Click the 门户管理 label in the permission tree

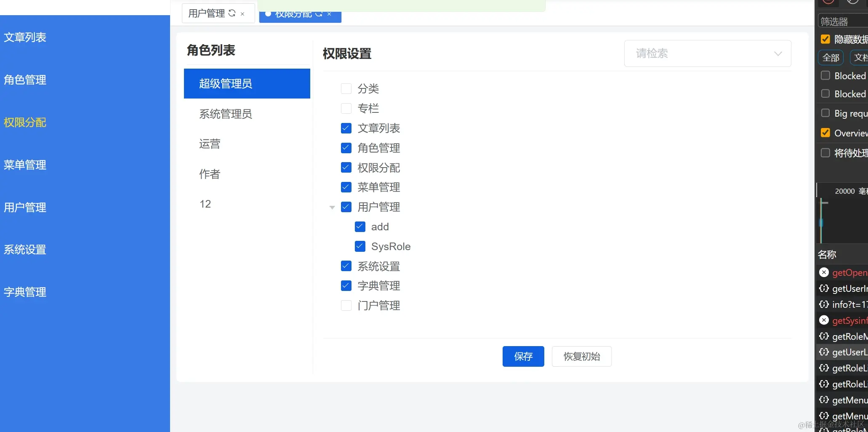379,306
